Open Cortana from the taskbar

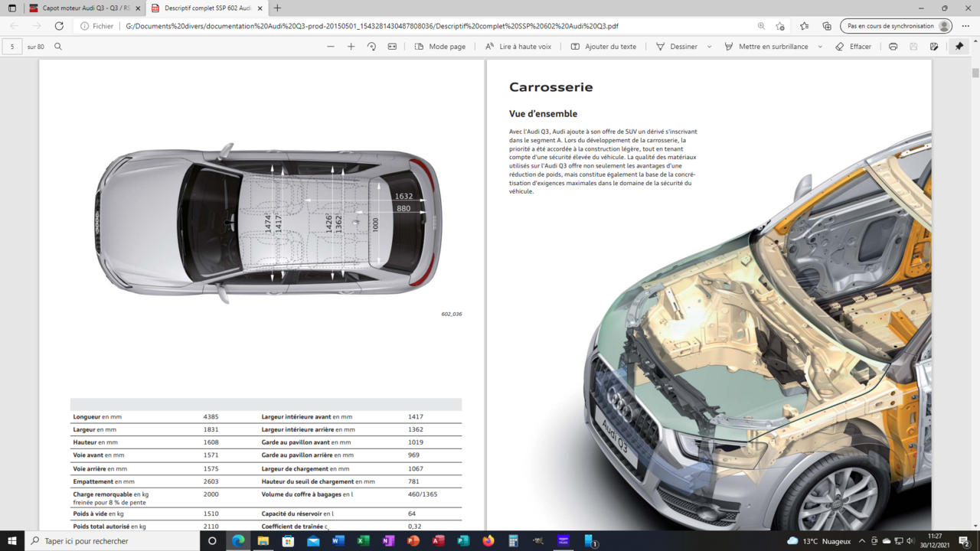tap(212, 541)
